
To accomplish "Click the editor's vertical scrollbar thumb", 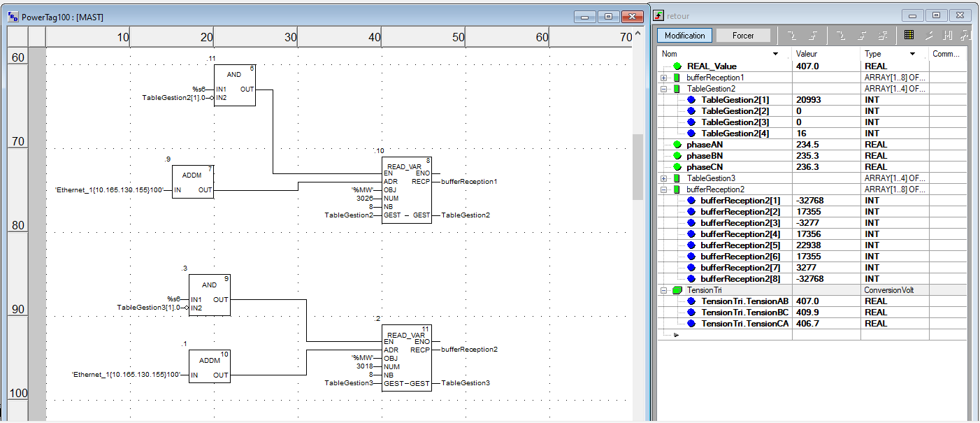I will [x=637, y=166].
